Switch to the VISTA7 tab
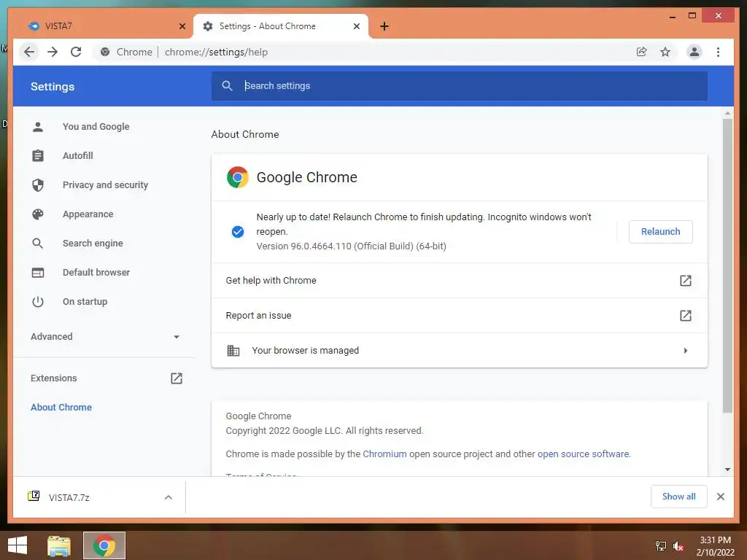Screen dimensions: 747x560 click(x=105, y=26)
